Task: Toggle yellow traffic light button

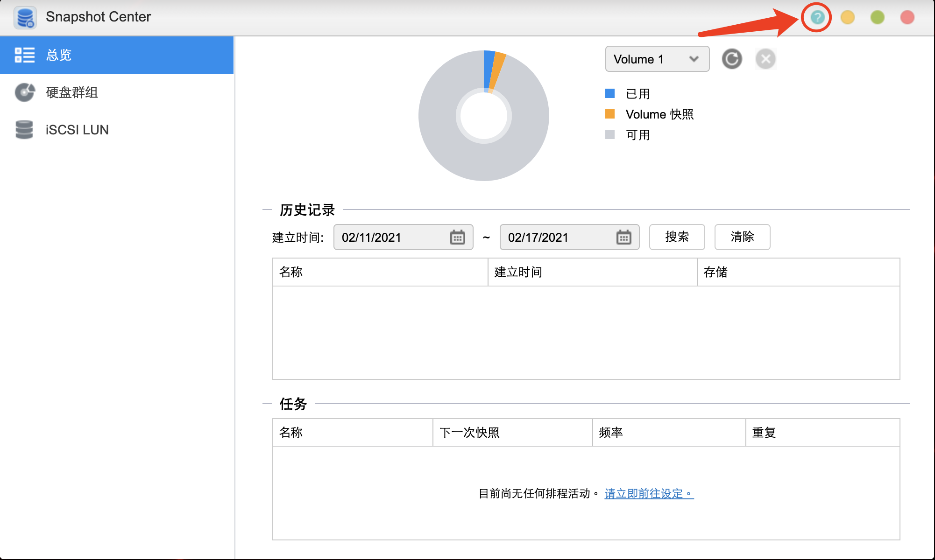Action: pos(847,18)
